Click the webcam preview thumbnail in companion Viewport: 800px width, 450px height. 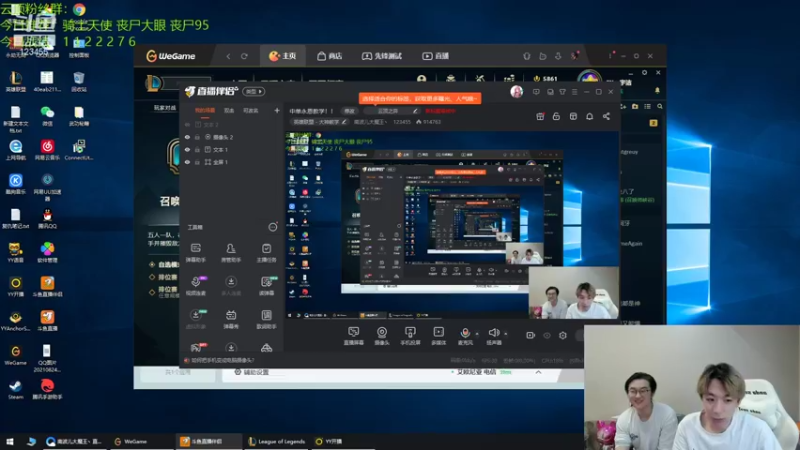573,293
